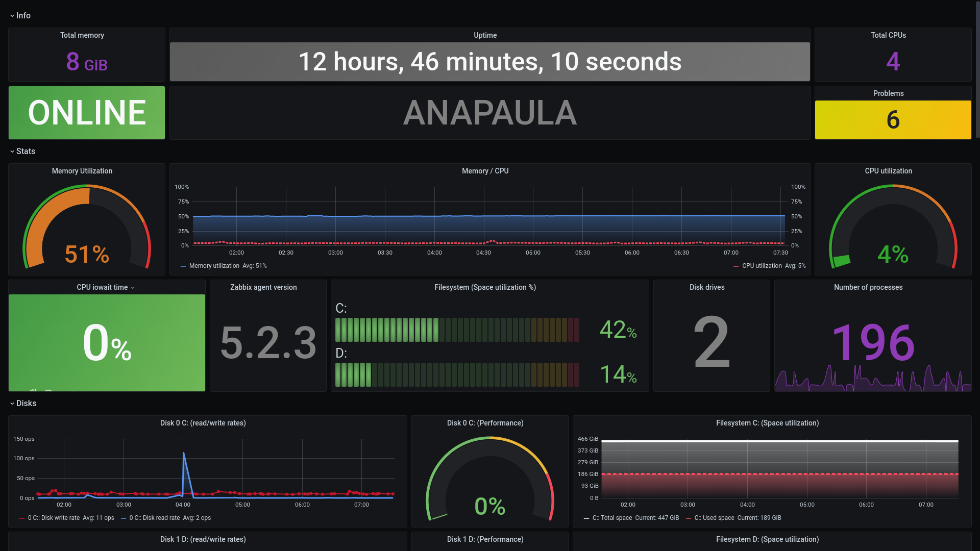Image resolution: width=980 pixels, height=551 pixels.
Task: Collapse the Disks row chevron
Action: [12, 404]
